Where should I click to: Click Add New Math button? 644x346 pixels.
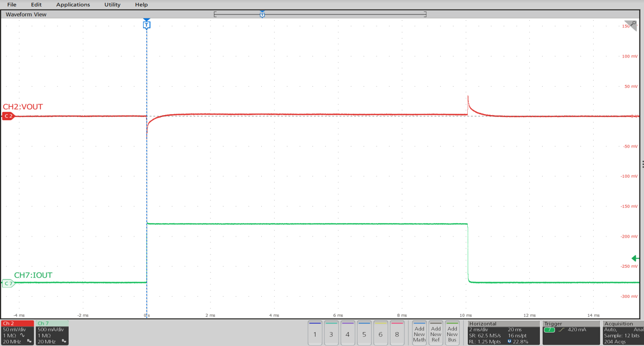click(419, 333)
